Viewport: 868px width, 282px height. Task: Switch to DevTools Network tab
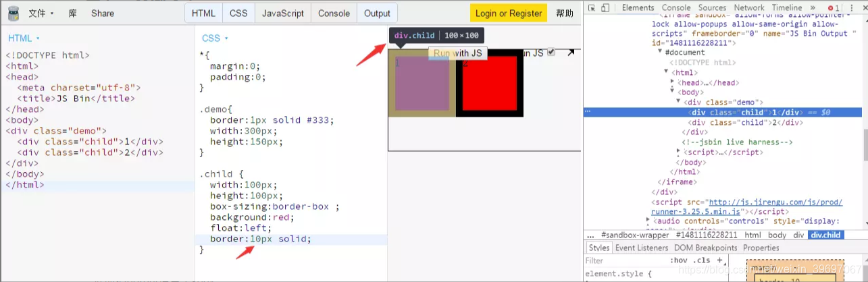[749, 7]
